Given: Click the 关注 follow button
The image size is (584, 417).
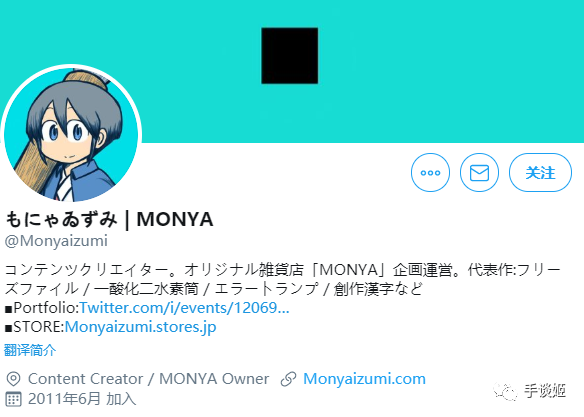Looking at the screenshot, I should 540,172.
